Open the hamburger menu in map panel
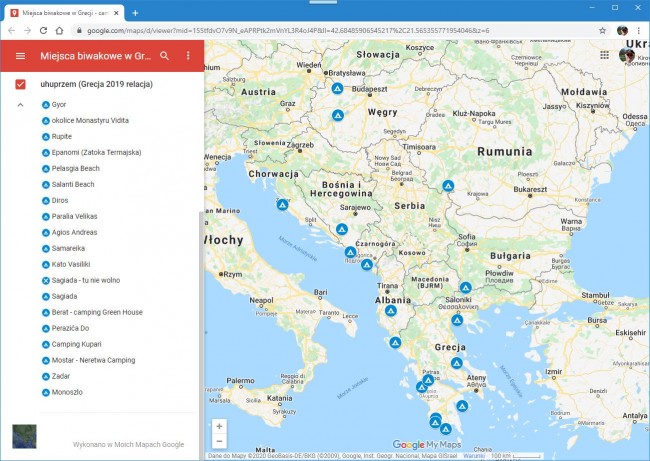650x461 pixels. [x=20, y=56]
